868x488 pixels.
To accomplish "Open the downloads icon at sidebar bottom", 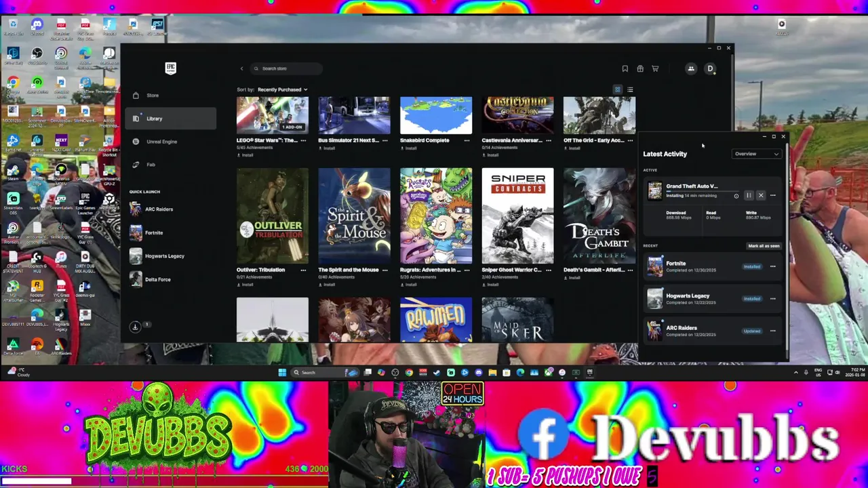I will (x=136, y=327).
